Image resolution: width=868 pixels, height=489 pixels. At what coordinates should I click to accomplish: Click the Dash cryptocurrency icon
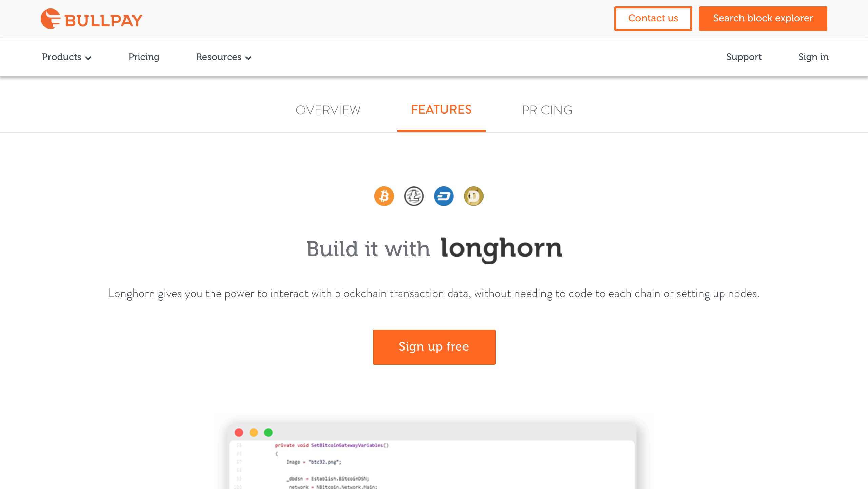coord(443,195)
